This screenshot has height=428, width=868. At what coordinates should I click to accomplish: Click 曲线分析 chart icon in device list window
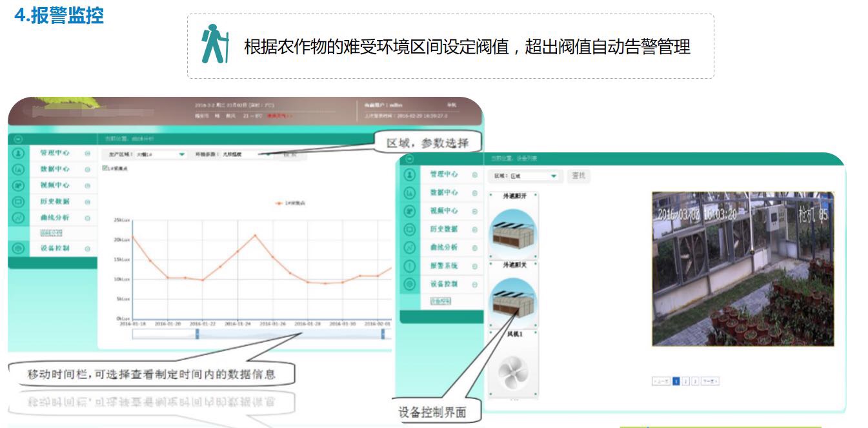409,247
